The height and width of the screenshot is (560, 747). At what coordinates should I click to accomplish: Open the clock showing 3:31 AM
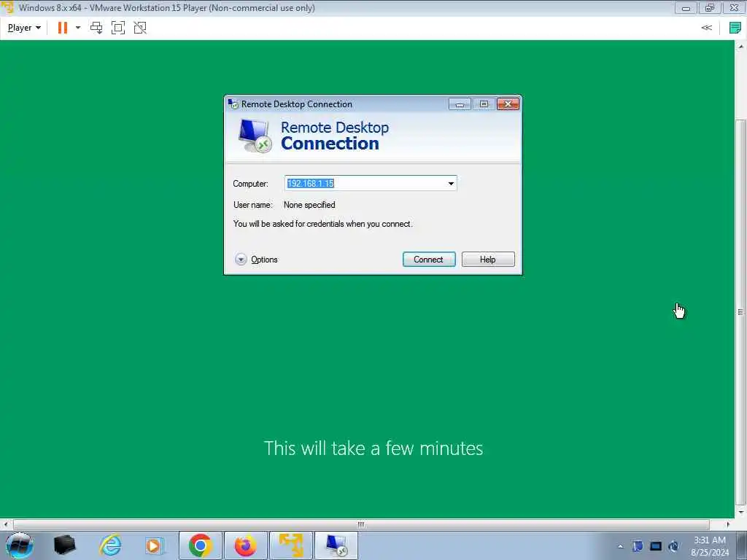709,546
